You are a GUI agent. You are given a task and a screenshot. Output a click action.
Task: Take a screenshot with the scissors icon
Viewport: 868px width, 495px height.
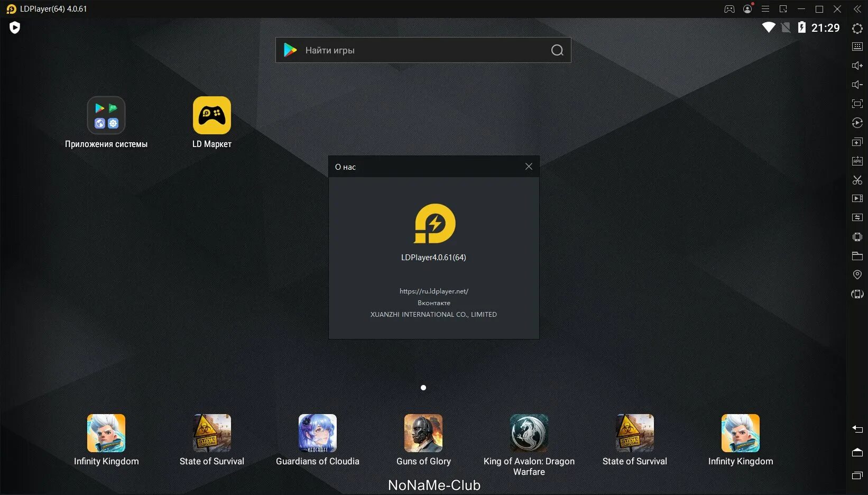(857, 180)
